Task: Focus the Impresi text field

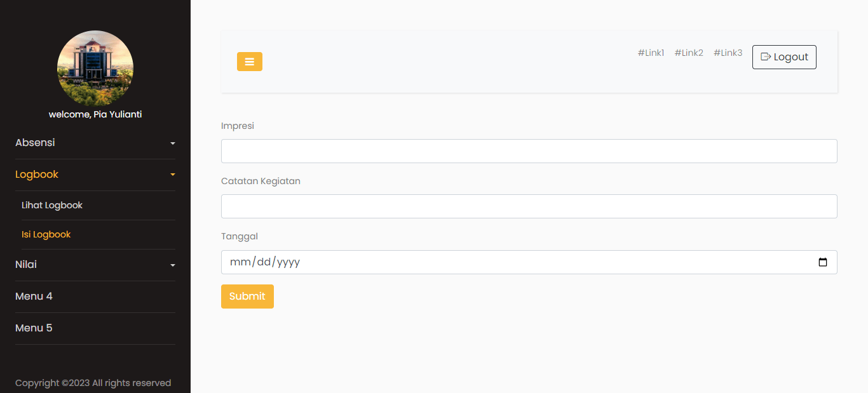Action: click(529, 151)
